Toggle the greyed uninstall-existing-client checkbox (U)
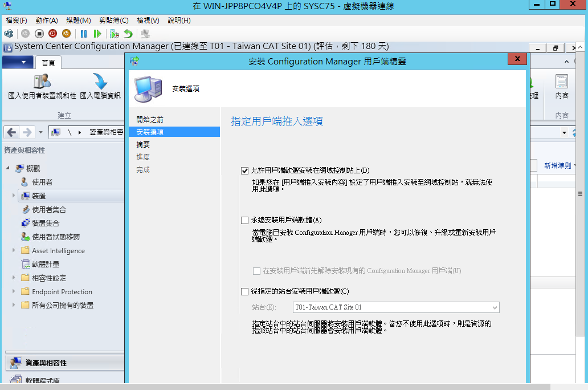588x390 pixels. click(x=256, y=271)
